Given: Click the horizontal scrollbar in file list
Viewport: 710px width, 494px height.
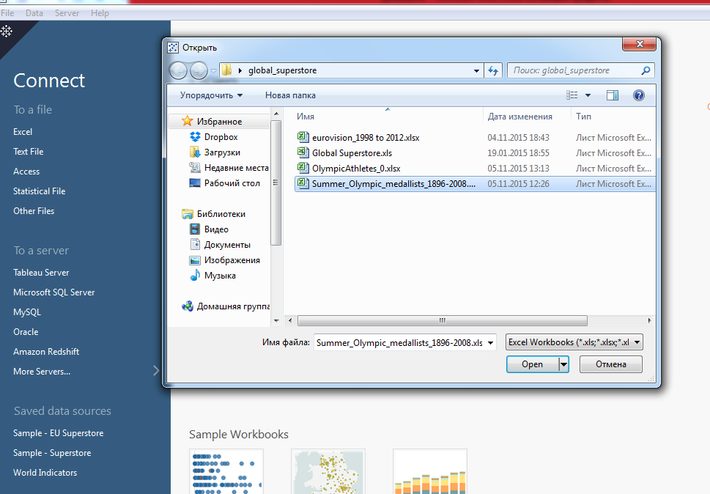Looking at the screenshot, I should point(442,321).
